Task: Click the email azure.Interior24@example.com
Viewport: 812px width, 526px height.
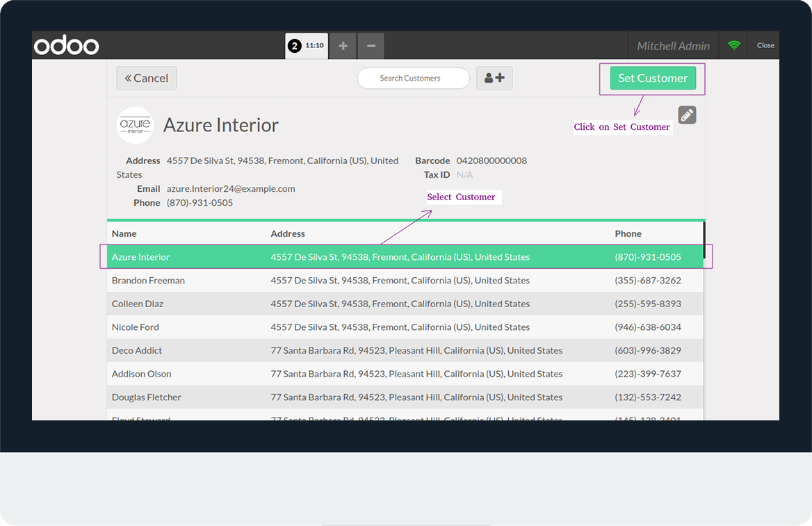Action: click(231, 188)
